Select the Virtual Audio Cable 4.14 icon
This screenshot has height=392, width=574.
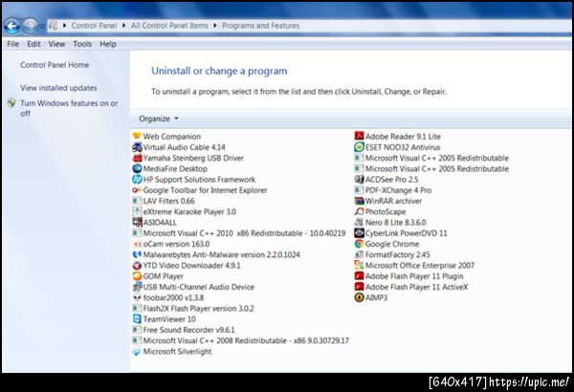pos(137,147)
